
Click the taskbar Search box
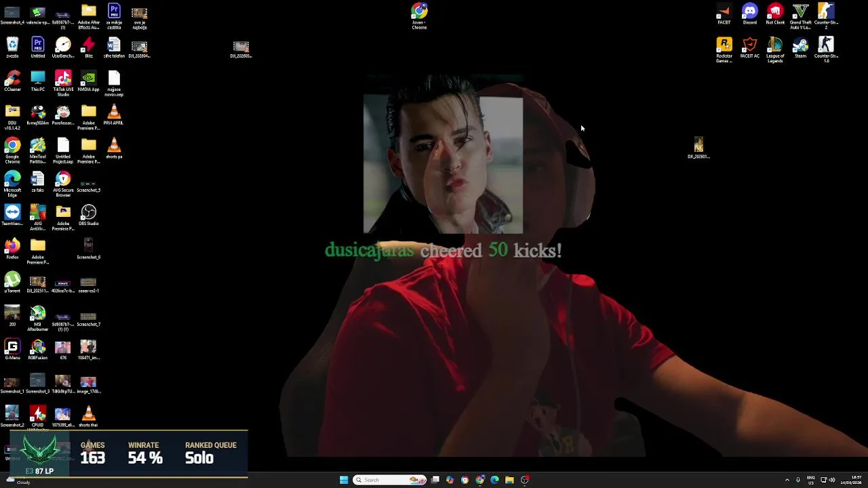pos(390,480)
